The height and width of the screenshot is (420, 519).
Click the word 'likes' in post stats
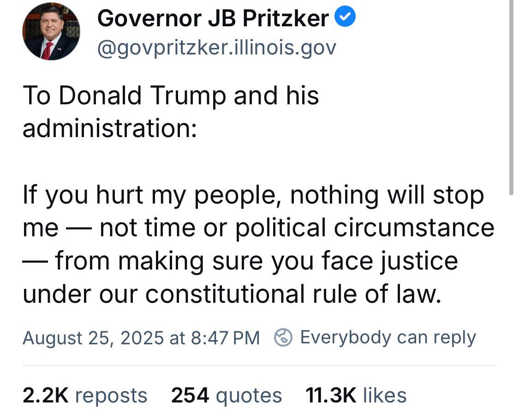(385, 396)
